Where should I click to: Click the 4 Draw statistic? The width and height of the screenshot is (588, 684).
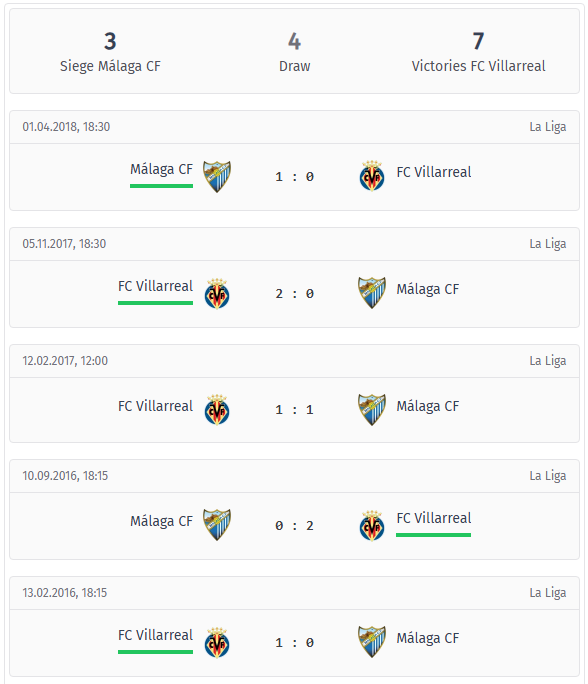pyautogui.click(x=294, y=52)
